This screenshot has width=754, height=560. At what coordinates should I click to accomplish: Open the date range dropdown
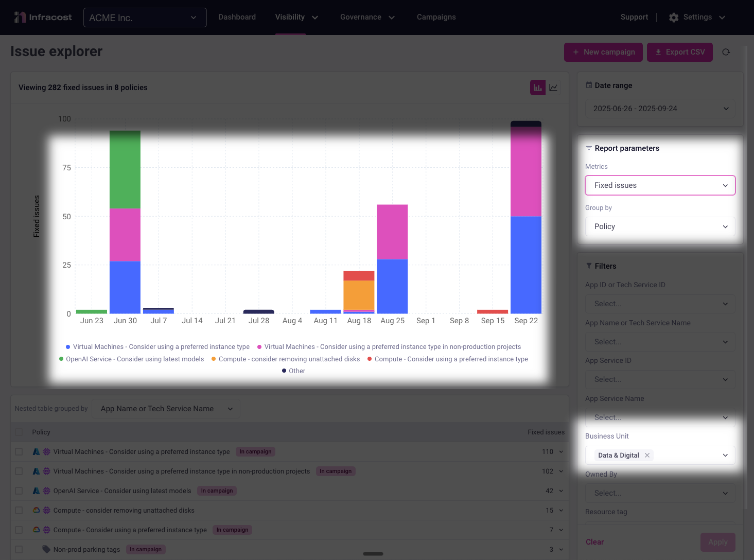[660, 109]
